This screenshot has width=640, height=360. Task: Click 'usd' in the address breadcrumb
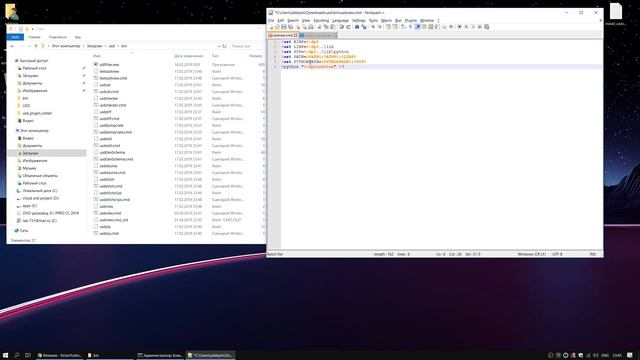tap(112, 46)
